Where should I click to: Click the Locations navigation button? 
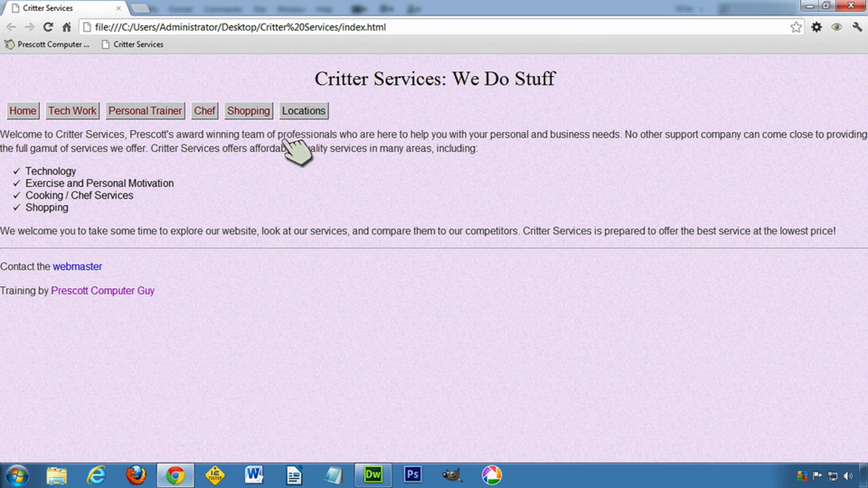[x=303, y=110]
